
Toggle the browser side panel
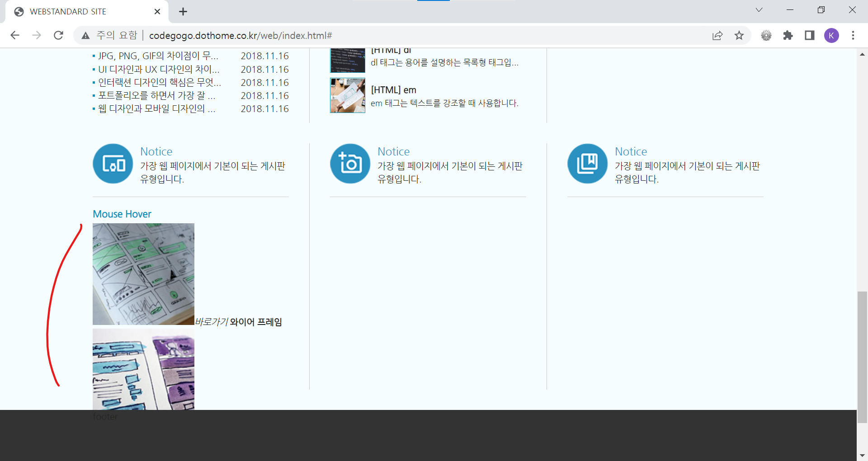click(810, 35)
